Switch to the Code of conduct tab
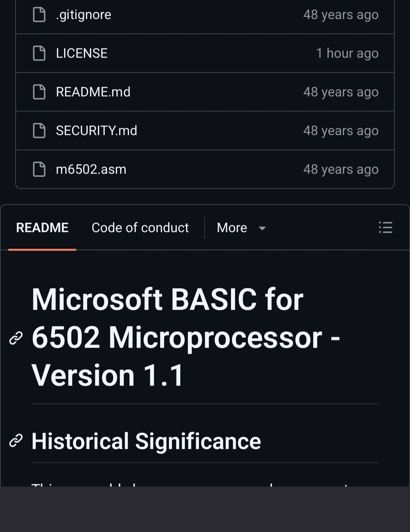410x532 pixels. click(140, 228)
